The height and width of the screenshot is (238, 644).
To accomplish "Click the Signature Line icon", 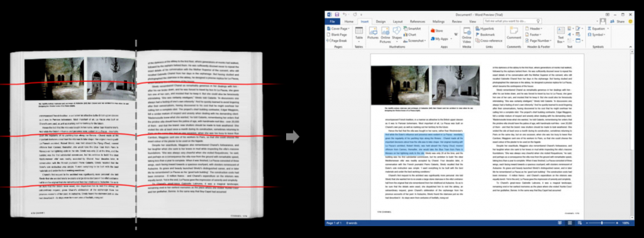I will click(579, 29).
